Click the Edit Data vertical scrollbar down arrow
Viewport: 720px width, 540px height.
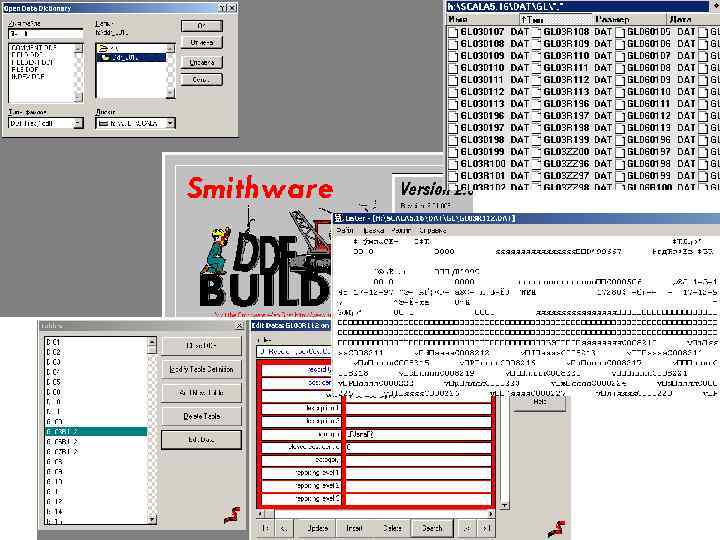click(x=504, y=505)
